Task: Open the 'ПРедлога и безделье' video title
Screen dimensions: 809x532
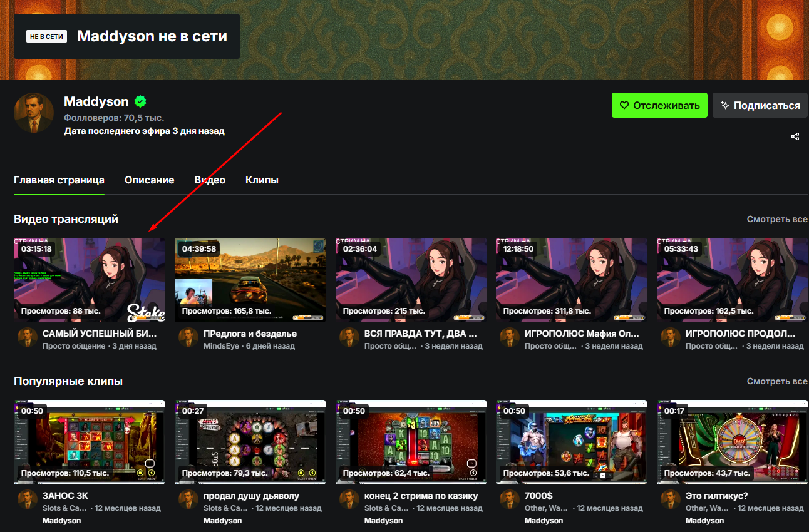Action: click(250, 334)
